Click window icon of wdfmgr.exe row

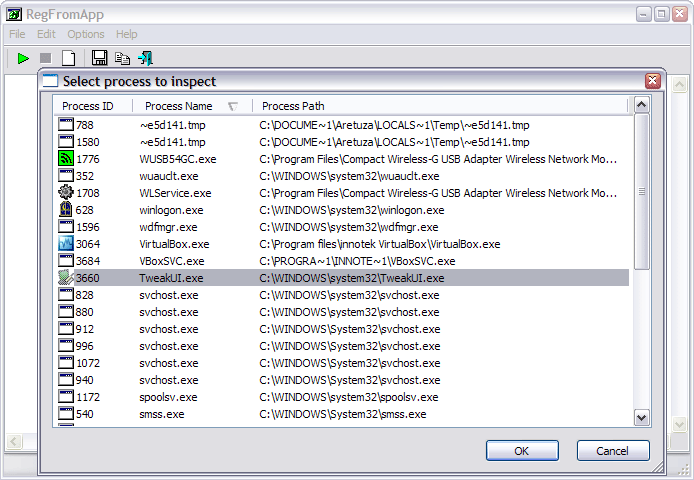[66, 226]
